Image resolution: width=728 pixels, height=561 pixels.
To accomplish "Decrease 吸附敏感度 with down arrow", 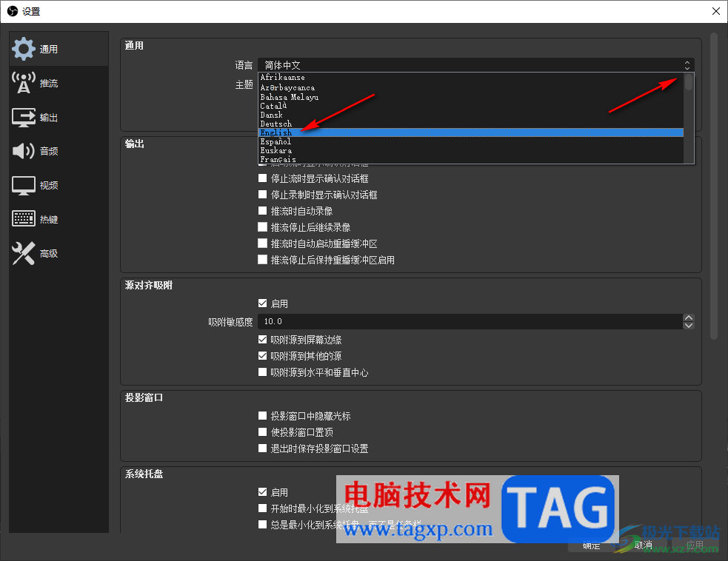I will [x=689, y=326].
